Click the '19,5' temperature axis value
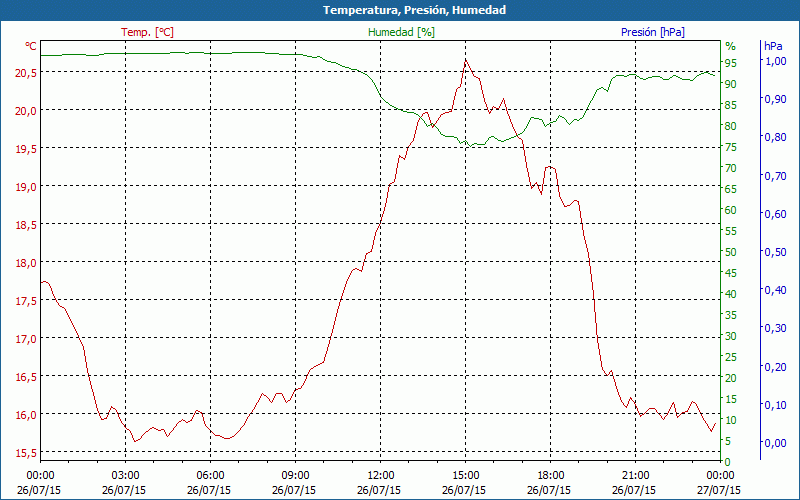Screen dimensions: 800x500 26,148
